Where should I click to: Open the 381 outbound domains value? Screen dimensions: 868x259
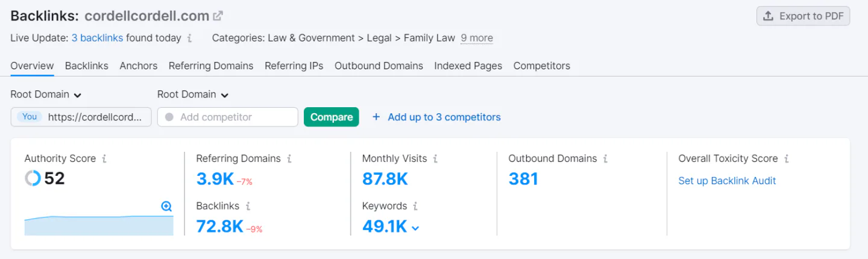523,179
